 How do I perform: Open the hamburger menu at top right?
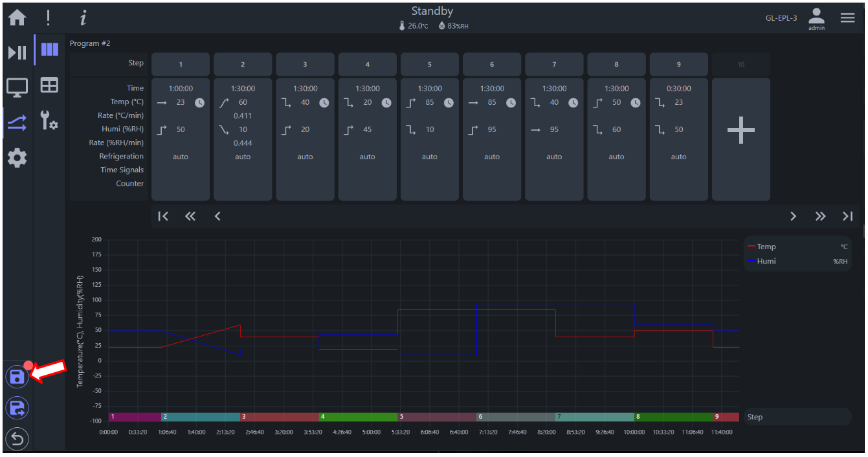[848, 18]
